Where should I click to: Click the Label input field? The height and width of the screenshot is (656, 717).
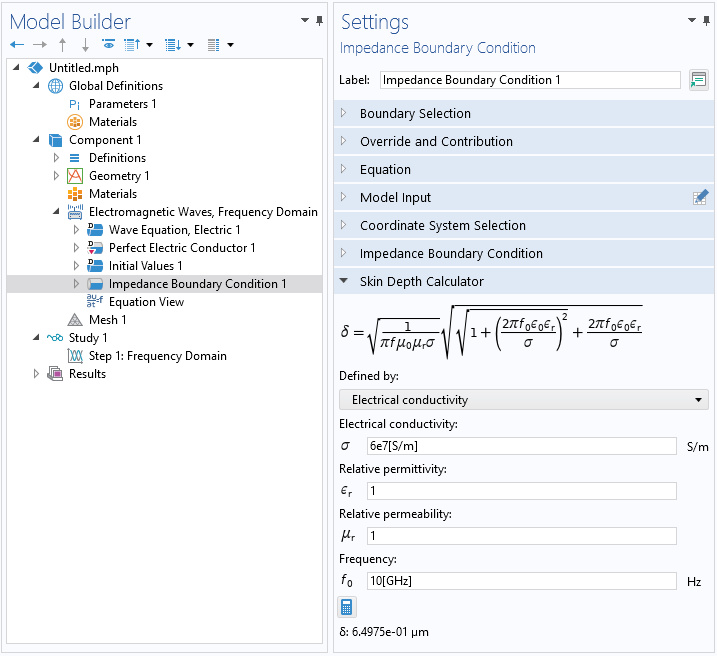tap(530, 80)
